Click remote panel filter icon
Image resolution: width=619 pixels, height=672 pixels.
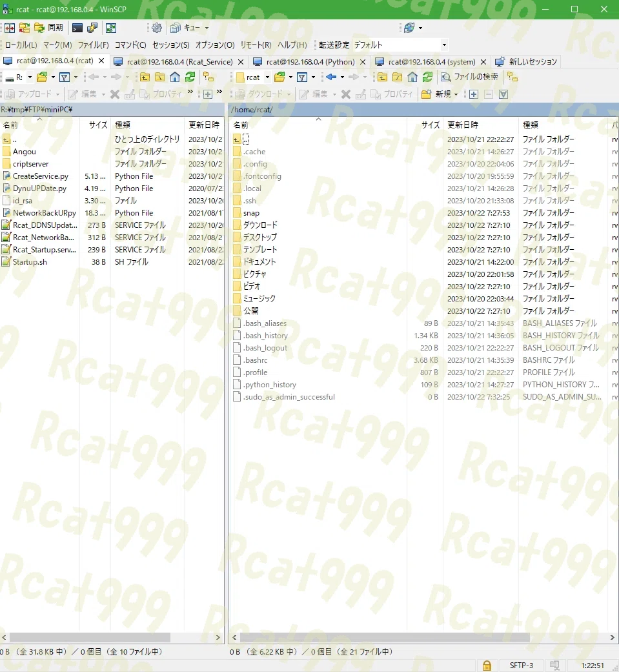[302, 77]
